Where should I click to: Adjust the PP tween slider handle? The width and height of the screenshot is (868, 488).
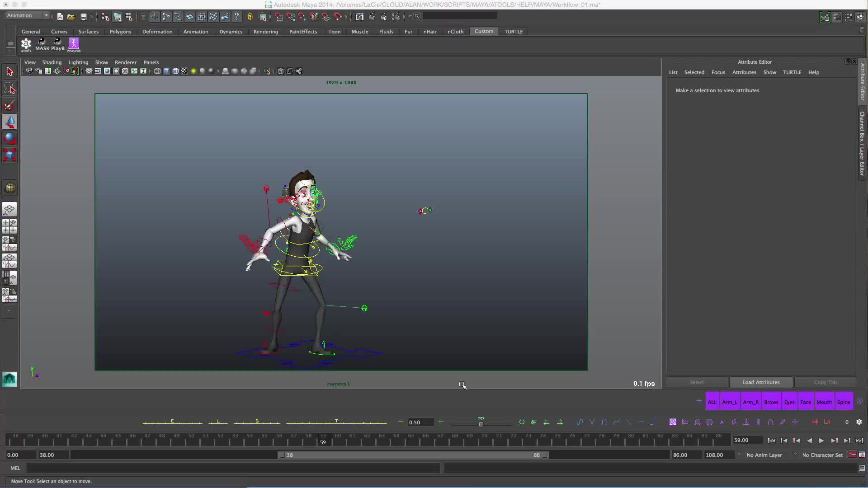click(481, 424)
